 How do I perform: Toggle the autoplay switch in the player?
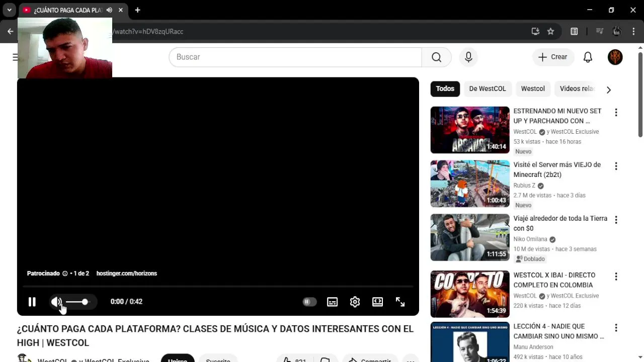pyautogui.click(x=309, y=302)
